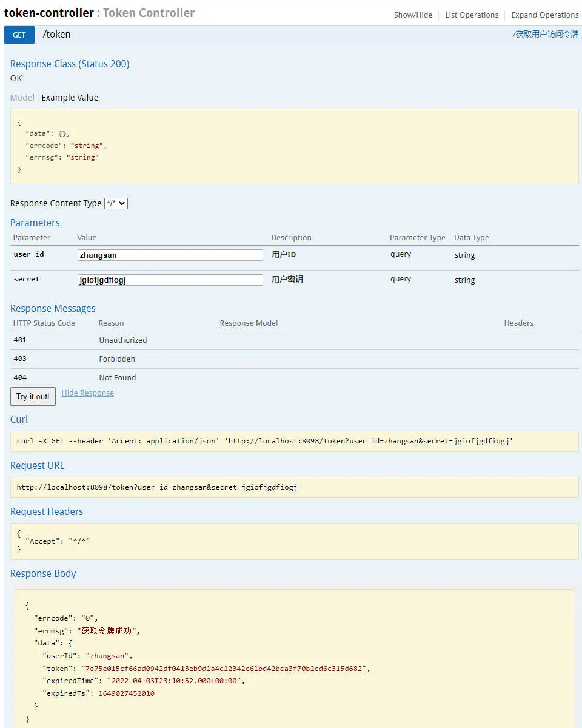Click the Request URL text
Screen dimensions: 582x728
coord(157,487)
